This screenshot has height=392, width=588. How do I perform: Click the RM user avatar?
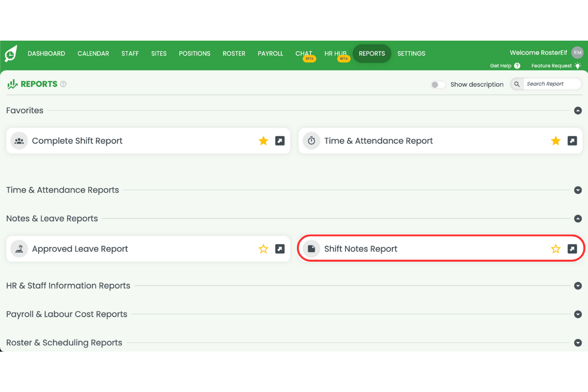tap(577, 52)
